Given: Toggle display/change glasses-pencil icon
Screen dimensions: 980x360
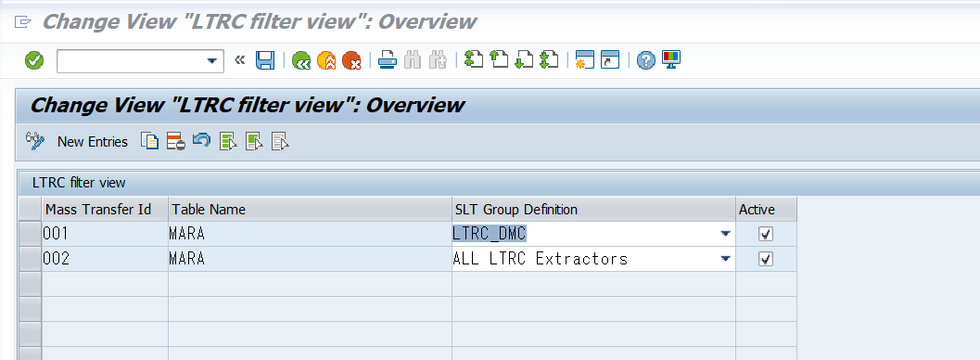Looking at the screenshot, I should (x=35, y=141).
